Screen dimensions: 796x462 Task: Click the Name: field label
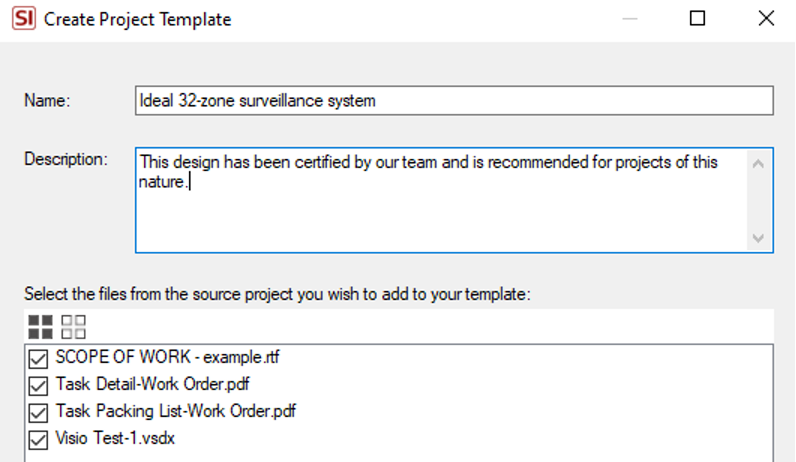click(x=47, y=101)
